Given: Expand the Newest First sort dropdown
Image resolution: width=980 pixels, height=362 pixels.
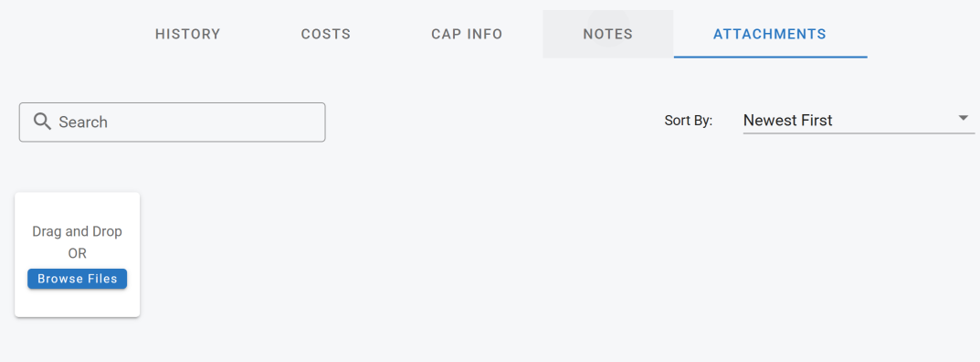Looking at the screenshot, I should [859, 120].
